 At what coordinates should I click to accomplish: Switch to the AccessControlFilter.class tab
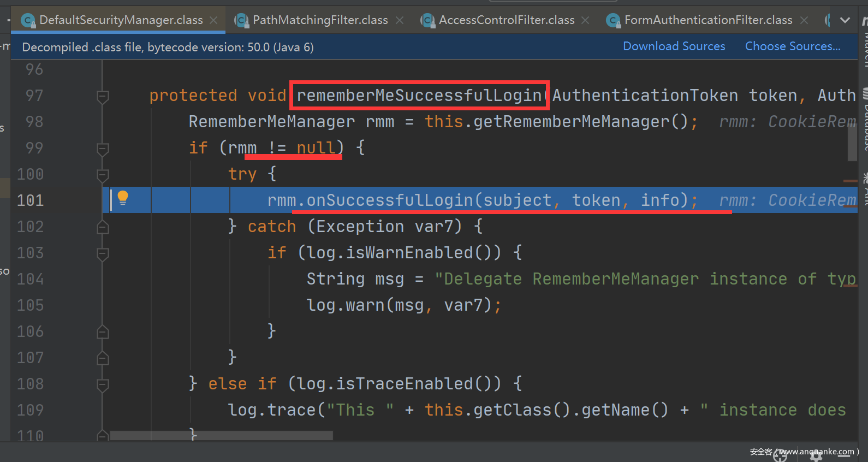tap(506, 20)
